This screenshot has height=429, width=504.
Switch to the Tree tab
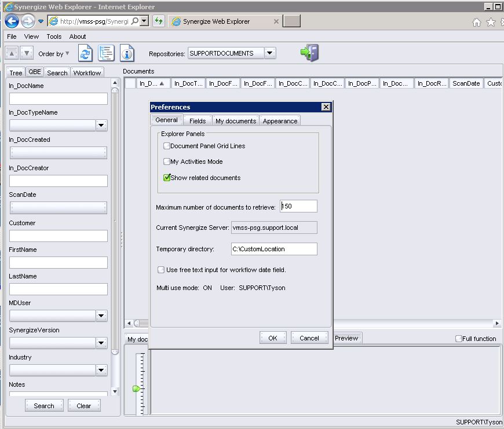coord(16,73)
